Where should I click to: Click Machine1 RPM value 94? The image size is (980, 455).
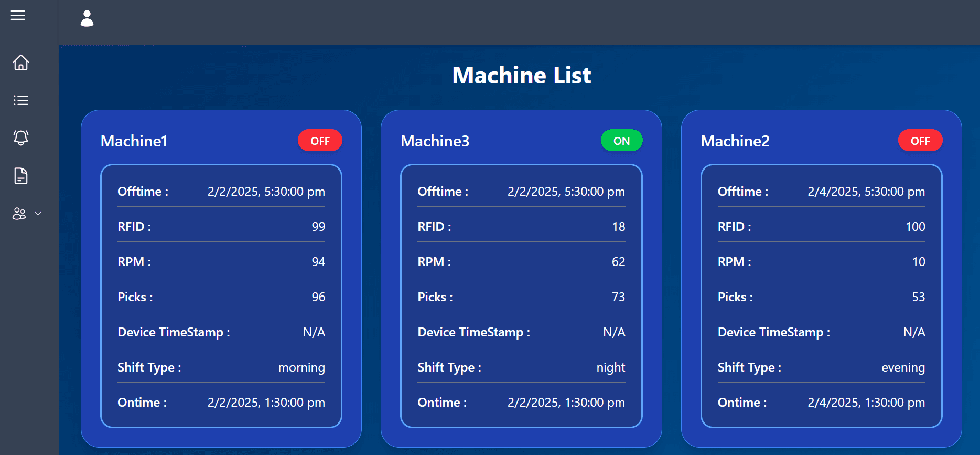(318, 262)
